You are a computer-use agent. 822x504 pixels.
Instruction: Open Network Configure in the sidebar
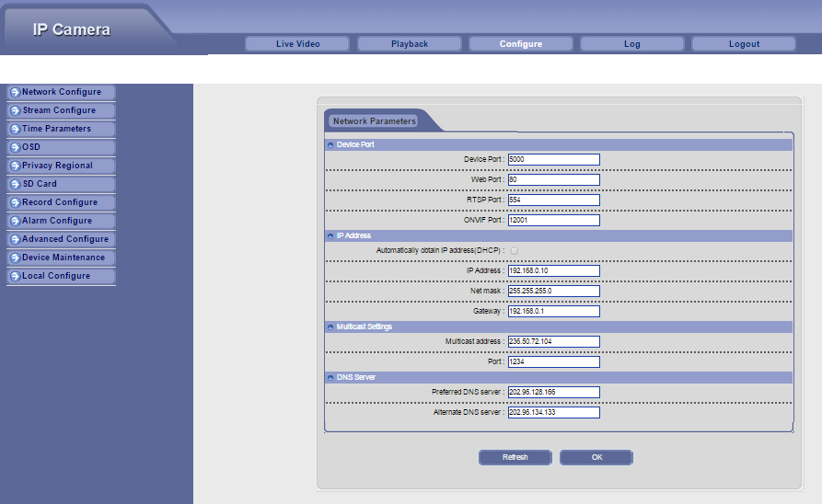[61, 92]
